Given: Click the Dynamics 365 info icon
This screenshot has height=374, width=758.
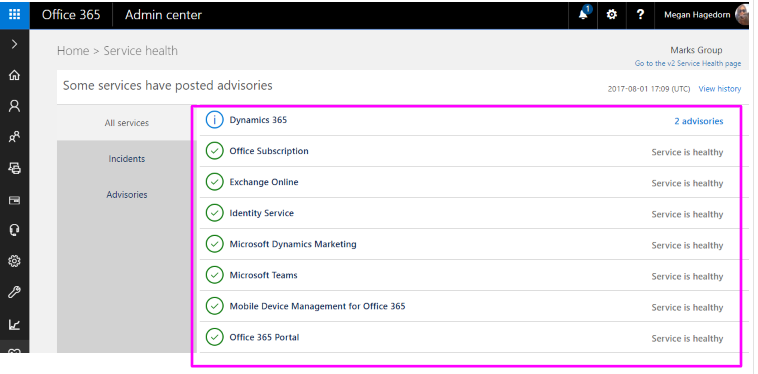Looking at the screenshot, I should pos(214,120).
